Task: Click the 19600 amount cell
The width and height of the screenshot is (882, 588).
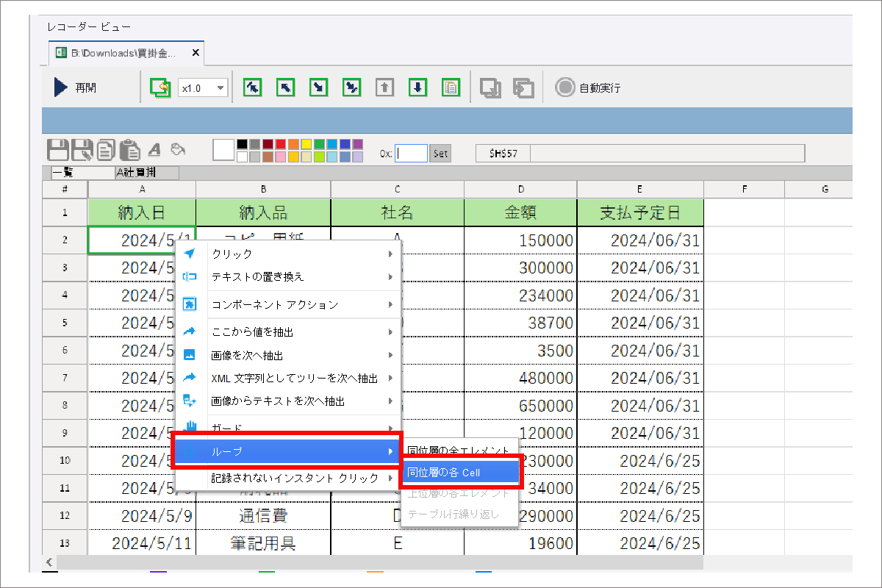Action: point(520,543)
